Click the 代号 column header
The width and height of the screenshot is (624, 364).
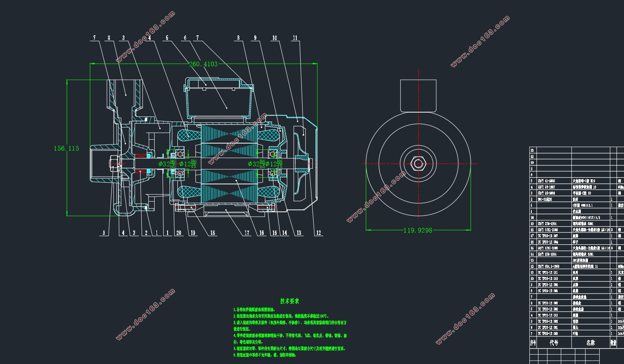click(x=554, y=342)
